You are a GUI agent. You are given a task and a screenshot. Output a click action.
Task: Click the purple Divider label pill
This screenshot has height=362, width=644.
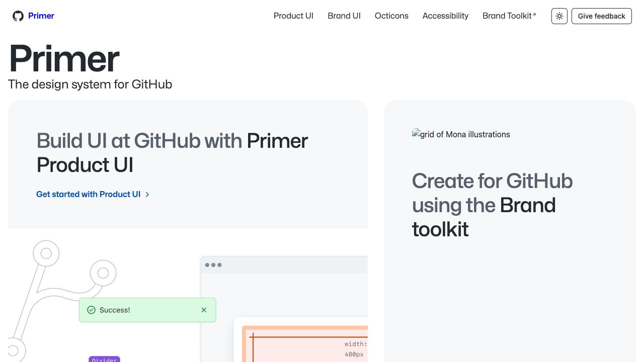click(x=104, y=360)
